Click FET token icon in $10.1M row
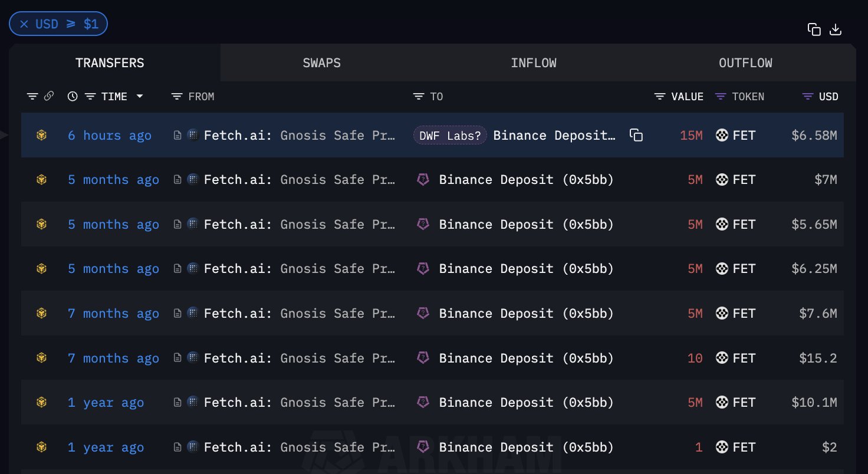 click(722, 403)
